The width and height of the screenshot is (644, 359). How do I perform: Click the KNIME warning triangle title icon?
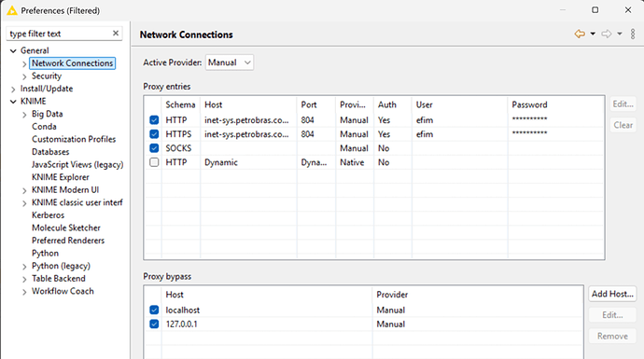[12, 10]
